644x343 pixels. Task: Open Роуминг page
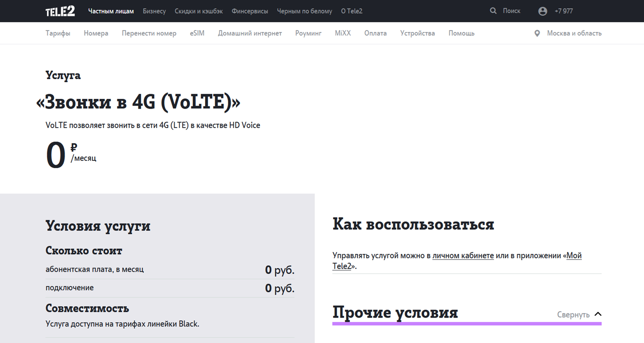click(x=308, y=33)
